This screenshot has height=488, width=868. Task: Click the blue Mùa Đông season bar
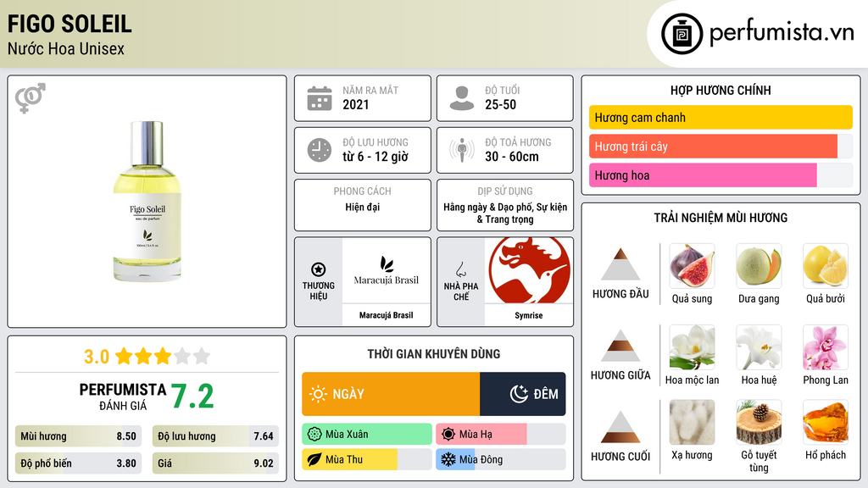point(455,459)
